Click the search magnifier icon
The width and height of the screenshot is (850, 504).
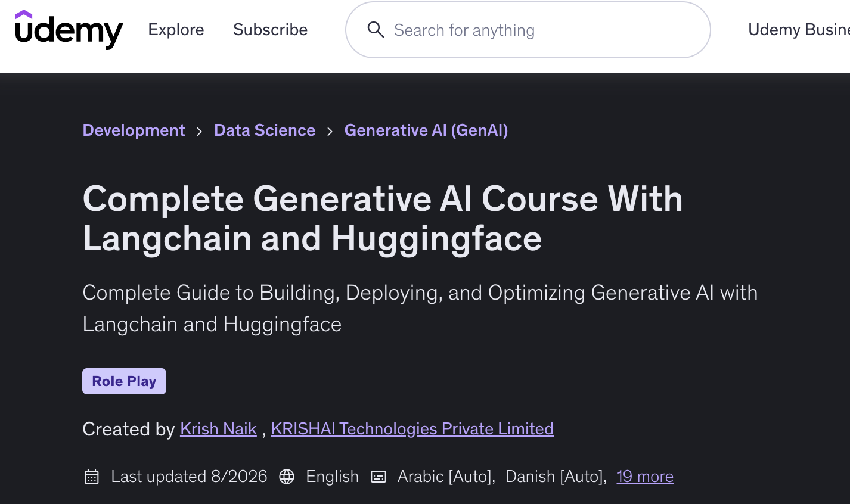click(376, 30)
